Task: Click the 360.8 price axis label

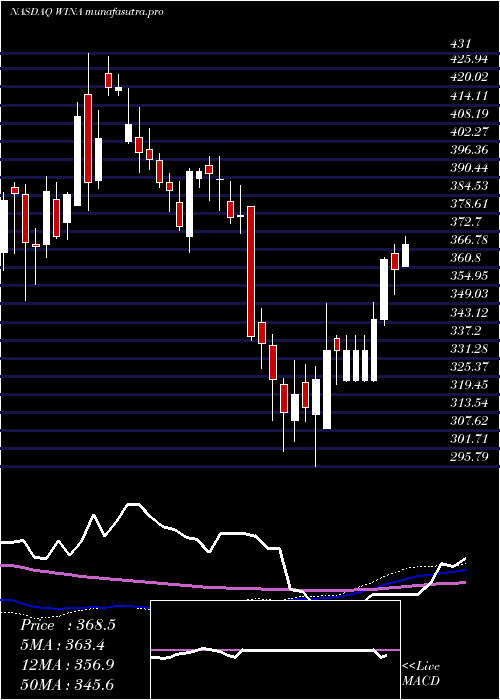Action: (466, 258)
